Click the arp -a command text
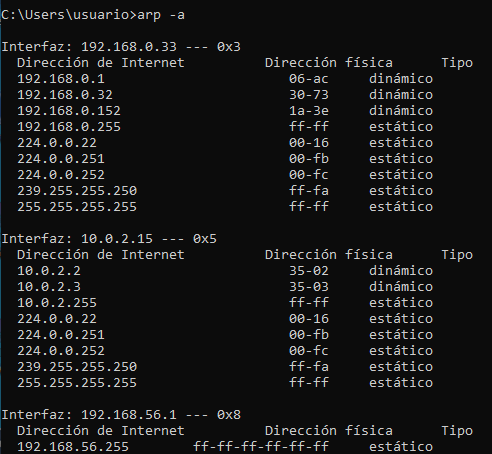The width and height of the screenshot is (492, 454). (x=161, y=15)
